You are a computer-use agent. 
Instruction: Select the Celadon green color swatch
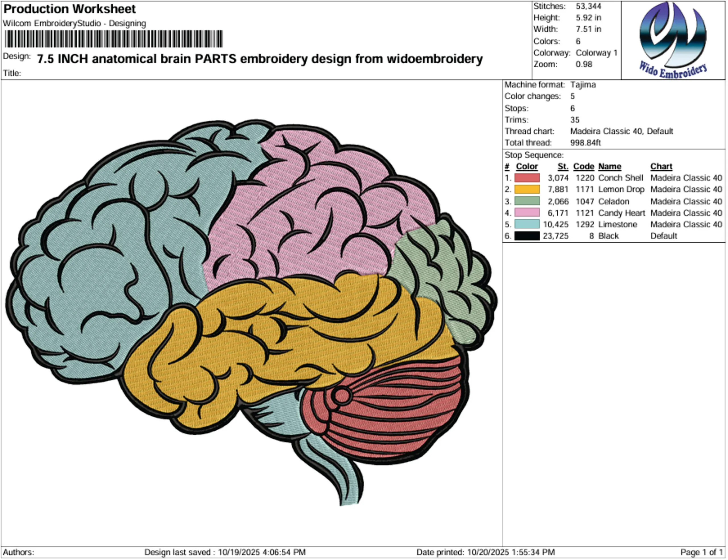(527, 201)
